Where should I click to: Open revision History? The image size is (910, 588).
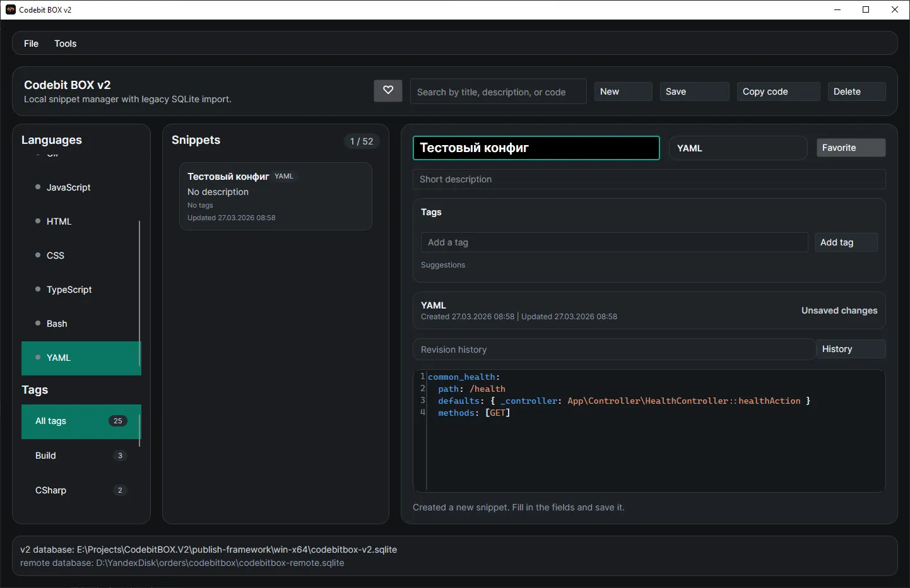[850, 349]
